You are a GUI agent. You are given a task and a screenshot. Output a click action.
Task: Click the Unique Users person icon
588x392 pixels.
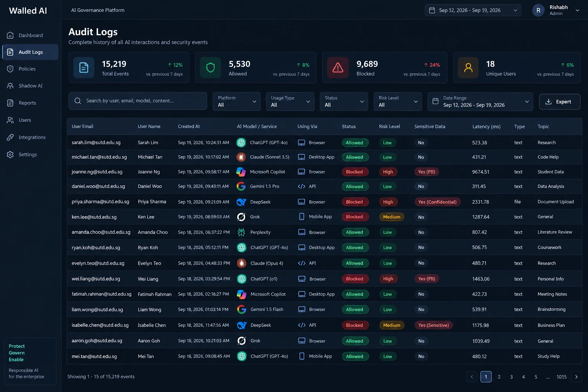click(468, 68)
